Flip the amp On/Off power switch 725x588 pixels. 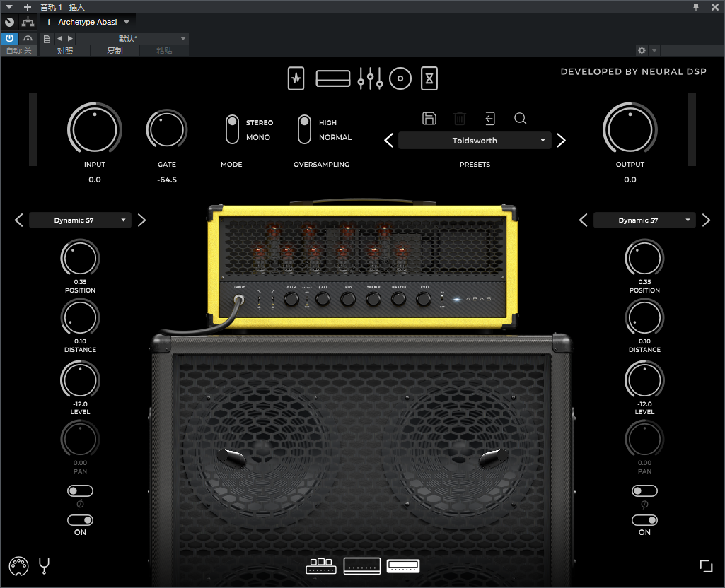(x=442, y=300)
